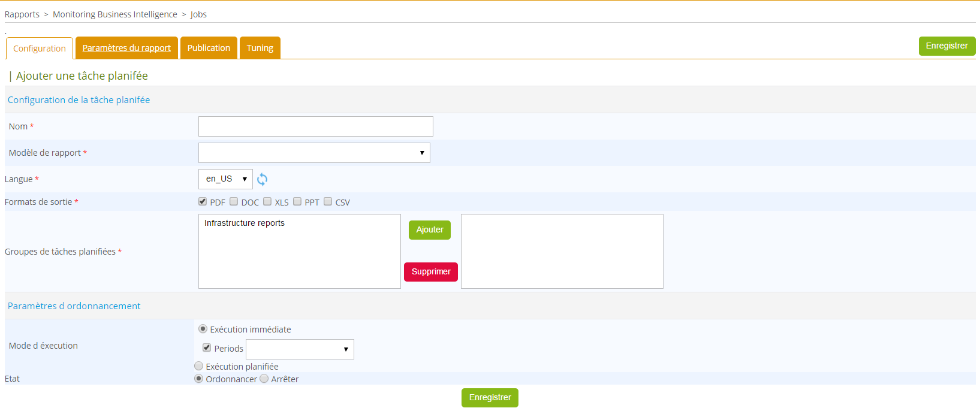Click the red Supprimer button
The image size is (980, 411).
click(x=430, y=272)
